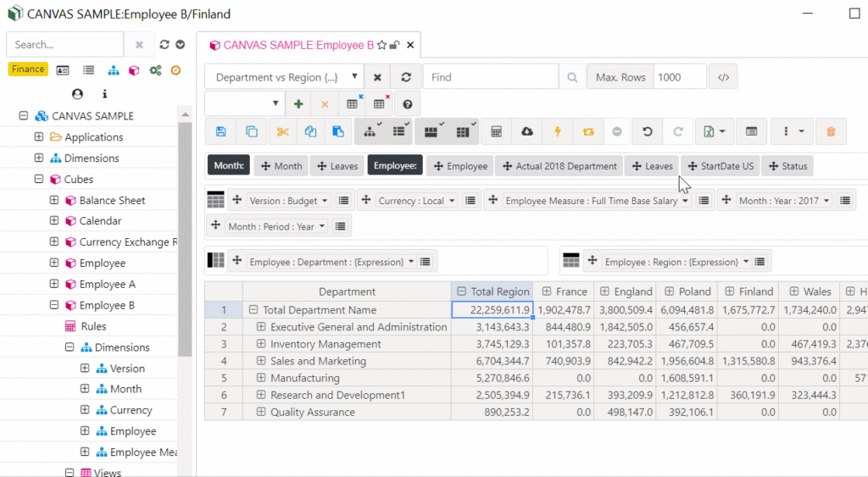Screen dimensions: 868x477
Task: Click the yellow lightning bolt icon
Action: (x=557, y=131)
